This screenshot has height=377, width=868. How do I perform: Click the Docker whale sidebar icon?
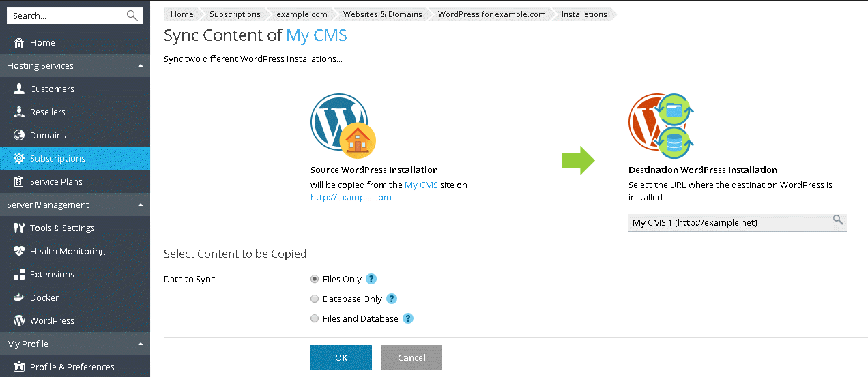(18, 297)
